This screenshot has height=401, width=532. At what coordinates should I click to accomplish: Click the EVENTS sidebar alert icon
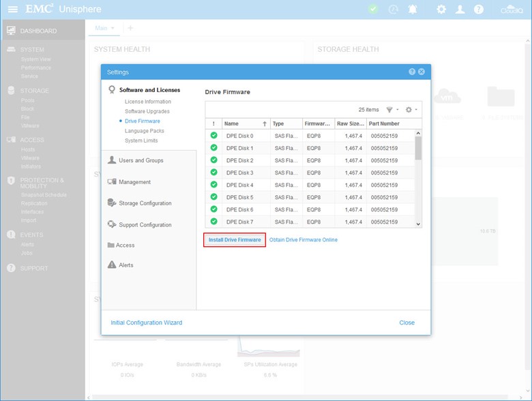[11, 235]
